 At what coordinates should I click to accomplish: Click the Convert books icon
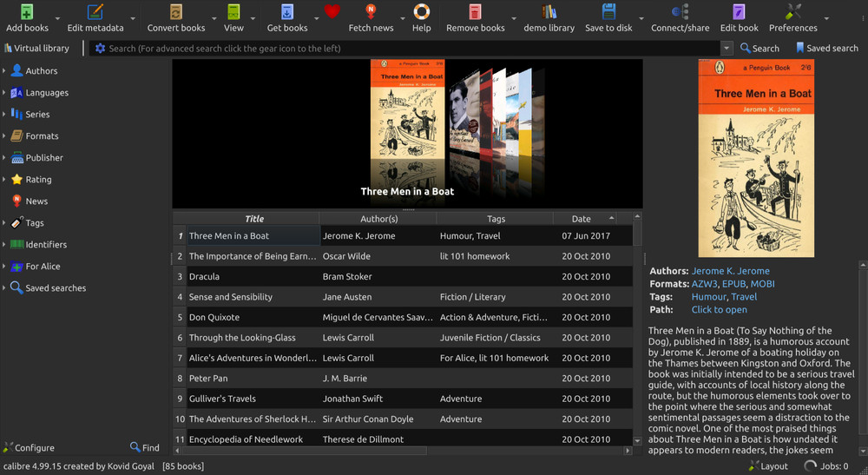tap(176, 11)
